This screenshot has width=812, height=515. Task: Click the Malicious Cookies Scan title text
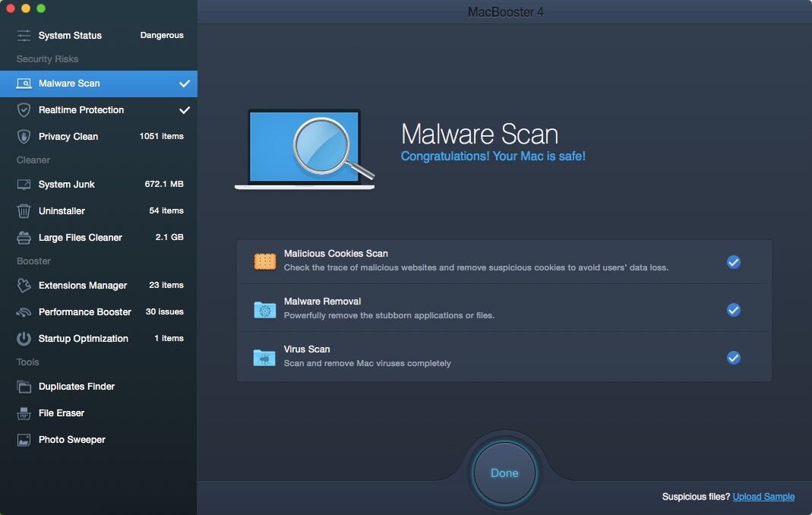pos(336,254)
